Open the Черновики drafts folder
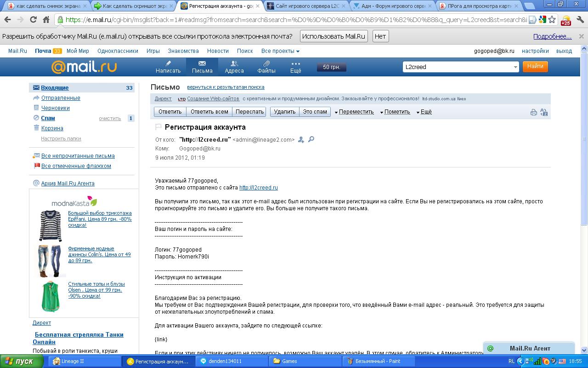The height and width of the screenshot is (368, 588). 56,108
